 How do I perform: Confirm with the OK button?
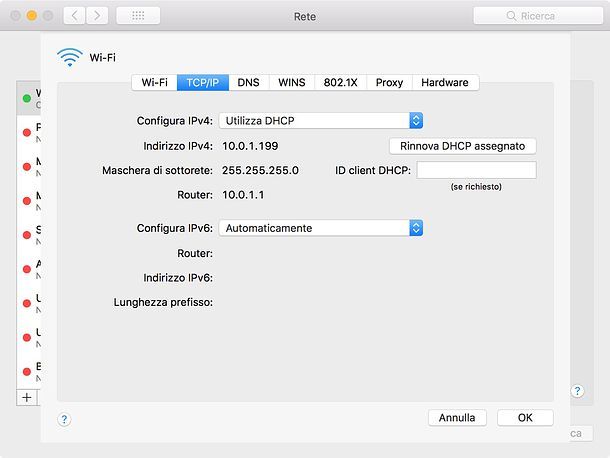[525, 418]
